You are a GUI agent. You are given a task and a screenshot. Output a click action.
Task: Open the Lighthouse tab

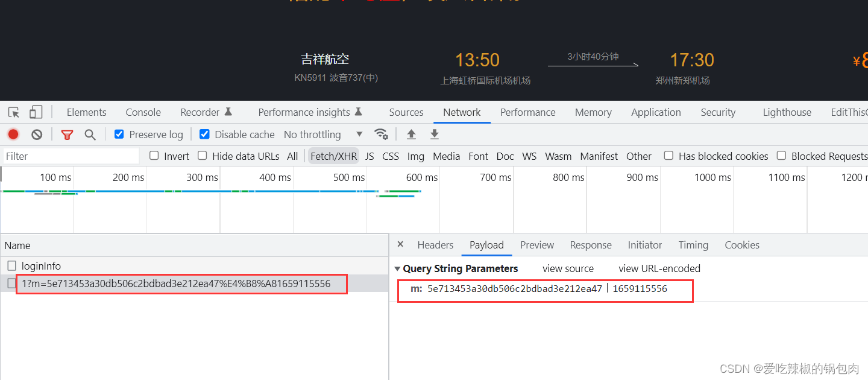pos(787,112)
